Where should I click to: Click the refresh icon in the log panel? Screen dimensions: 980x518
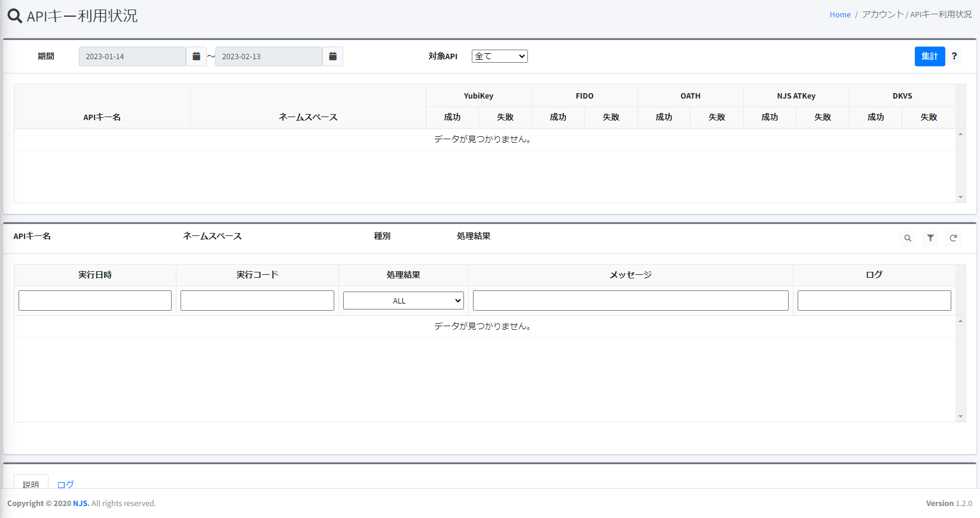953,238
